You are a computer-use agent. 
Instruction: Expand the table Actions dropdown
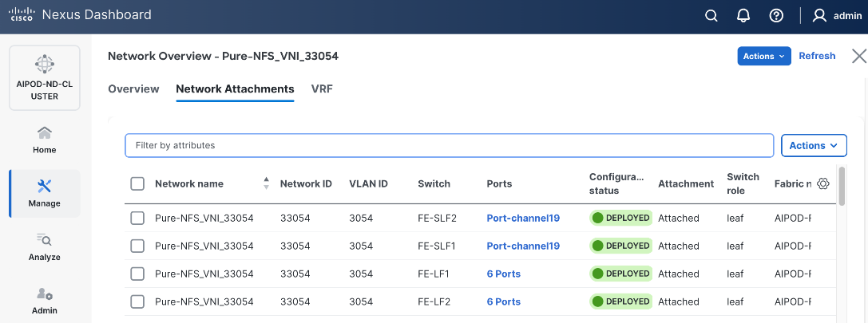click(813, 145)
